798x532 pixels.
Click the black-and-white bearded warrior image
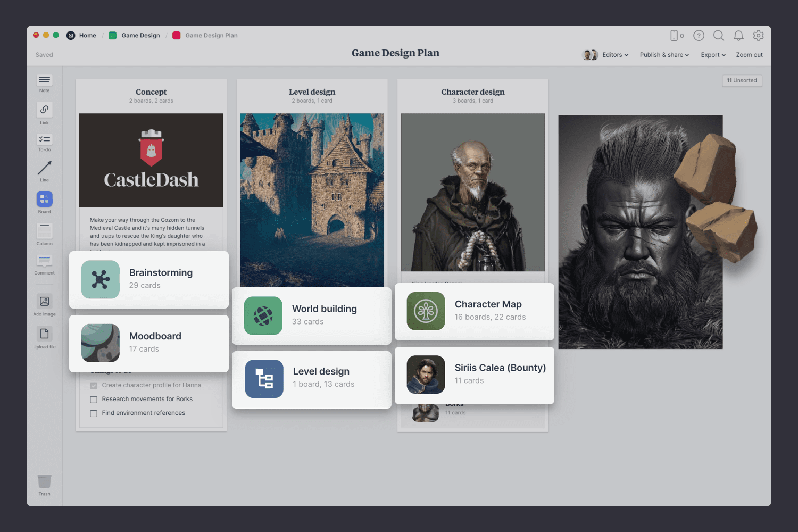(641, 232)
